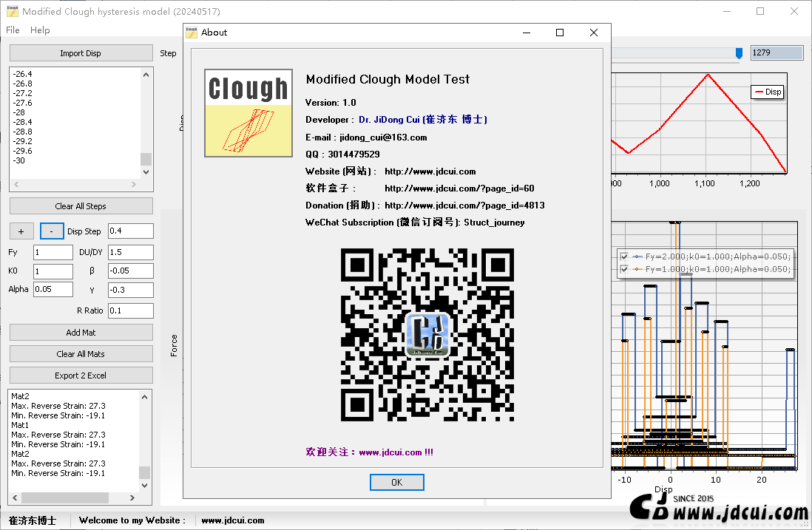Select the -26.4 value in displacement list

click(x=22, y=74)
